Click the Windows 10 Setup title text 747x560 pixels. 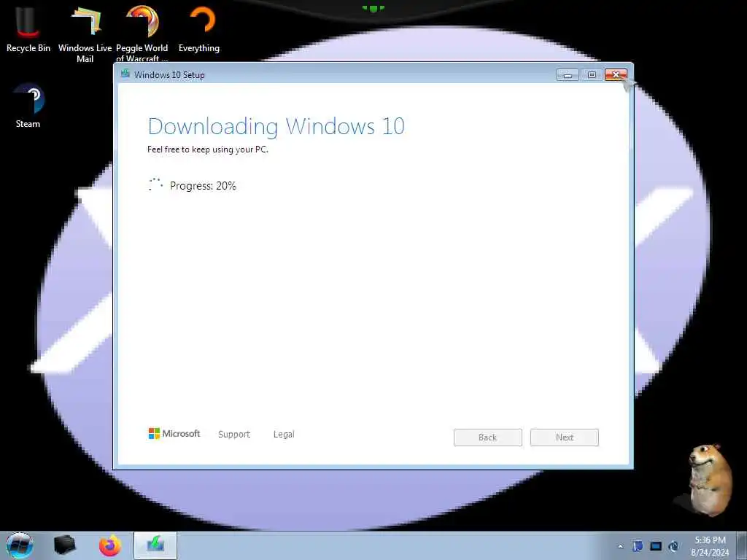[169, 75]
